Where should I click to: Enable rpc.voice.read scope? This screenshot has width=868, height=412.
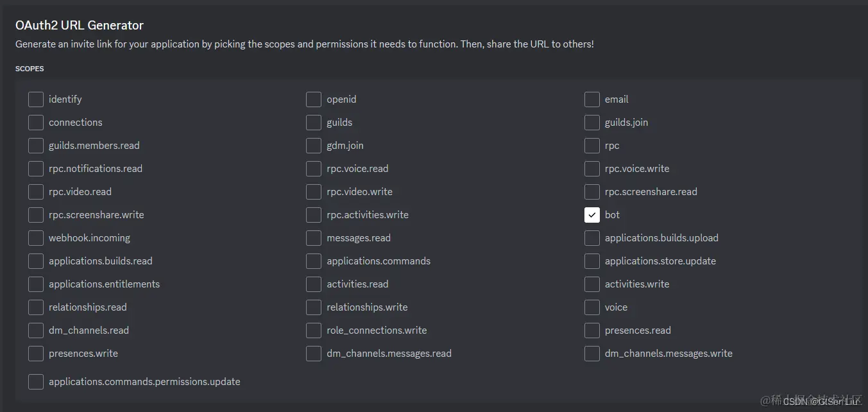(x=314, y=169)
